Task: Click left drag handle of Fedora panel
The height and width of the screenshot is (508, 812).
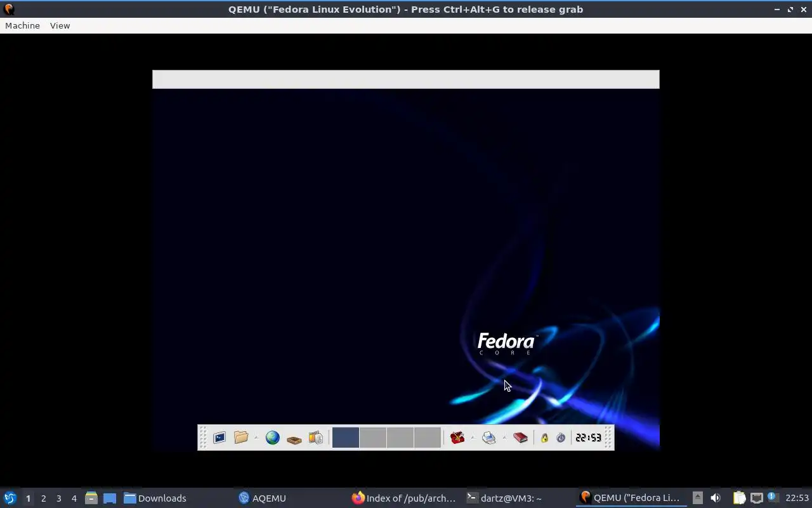Action: pyautogui.click(x=203, y=438)
